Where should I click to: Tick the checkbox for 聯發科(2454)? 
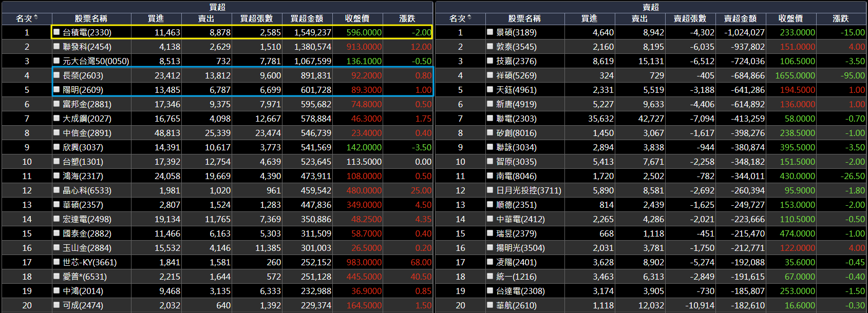[x=56, y=46]
